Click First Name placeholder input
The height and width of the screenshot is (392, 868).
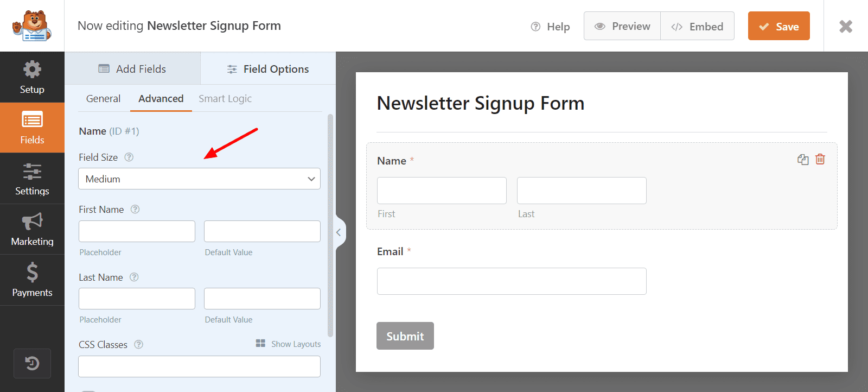pyautogui.click(x=137, y=231)
